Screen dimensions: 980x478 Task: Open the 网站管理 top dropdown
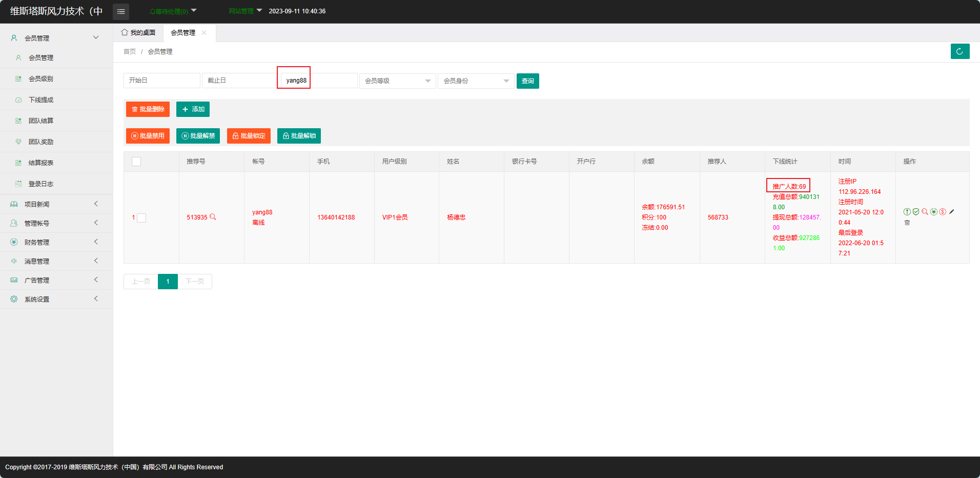[245, 11]
